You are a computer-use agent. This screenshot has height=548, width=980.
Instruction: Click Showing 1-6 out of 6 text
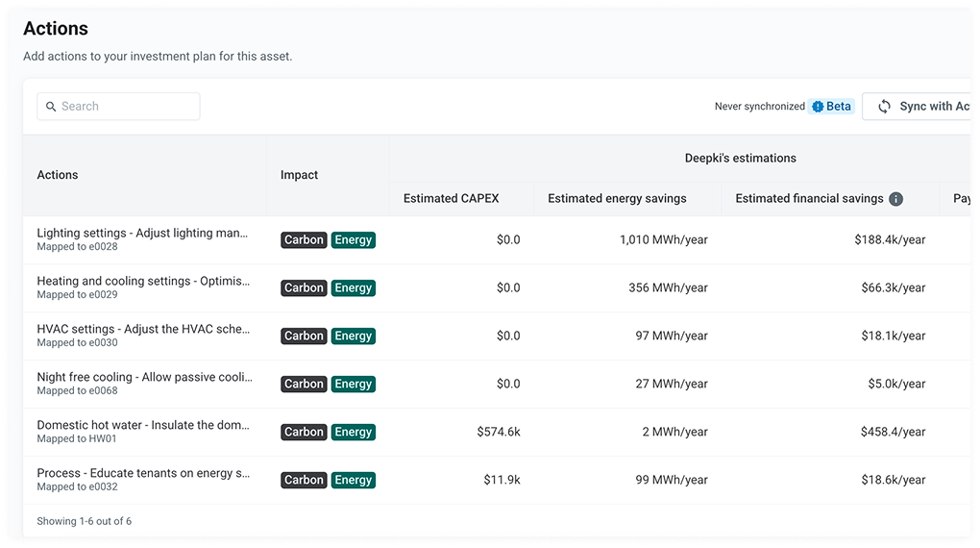point(85,522)
